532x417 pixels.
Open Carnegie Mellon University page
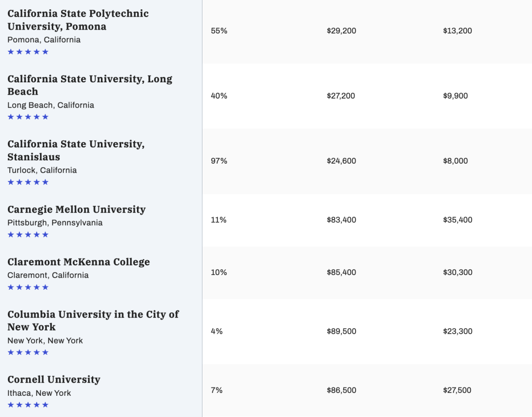(x=76, y=209)
